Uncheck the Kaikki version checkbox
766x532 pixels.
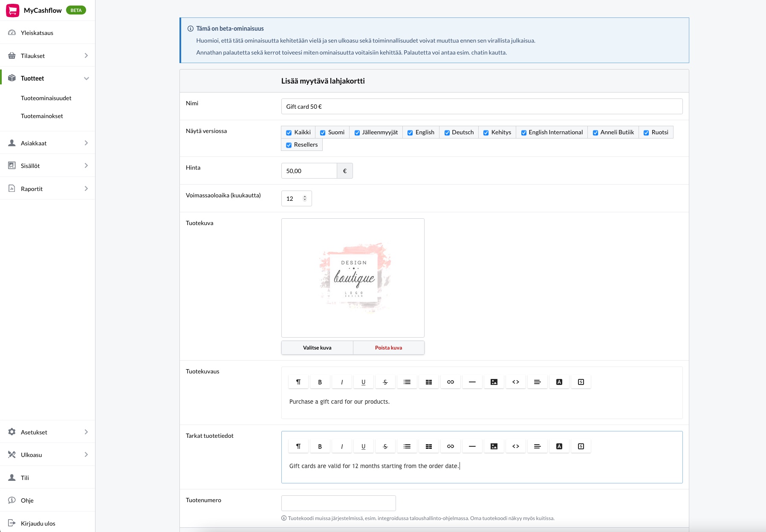coord(289,133)
